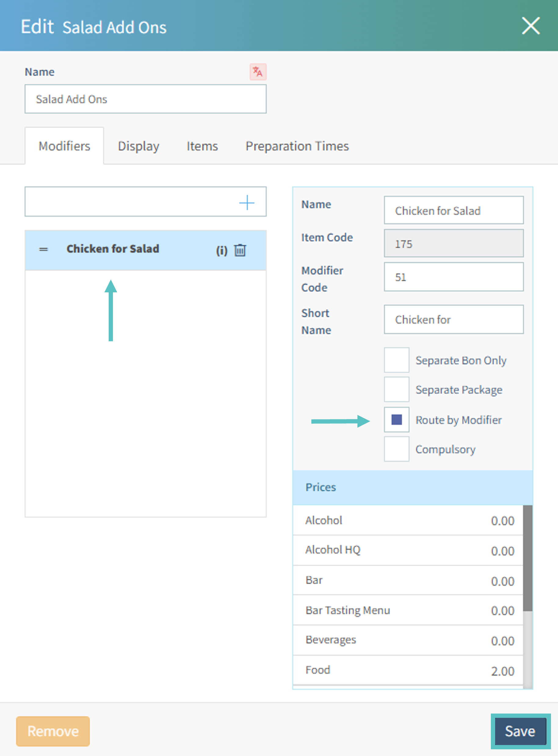Click the translate icon next to Name
This screenshot has height=756, width=558.
[258, 72]
